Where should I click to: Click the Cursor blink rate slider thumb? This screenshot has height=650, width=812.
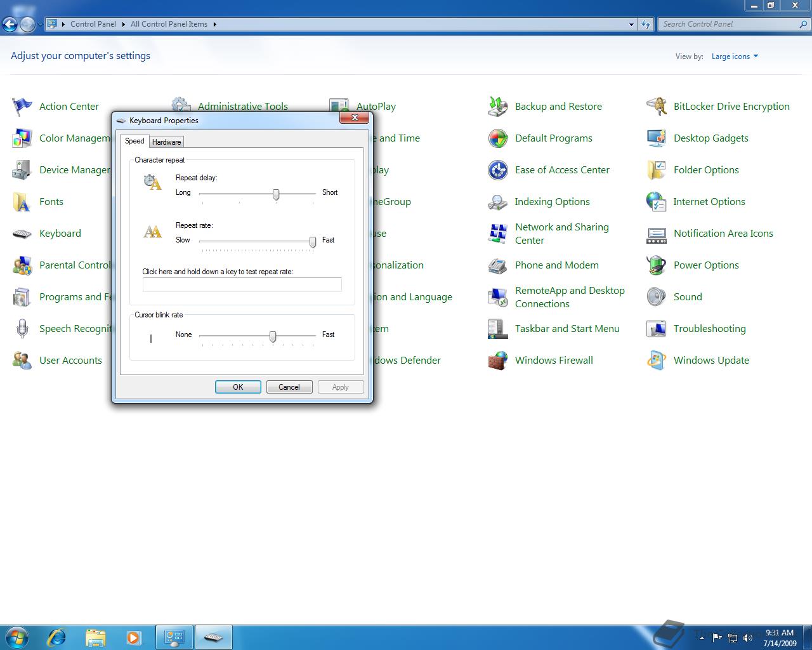(273, 336)
